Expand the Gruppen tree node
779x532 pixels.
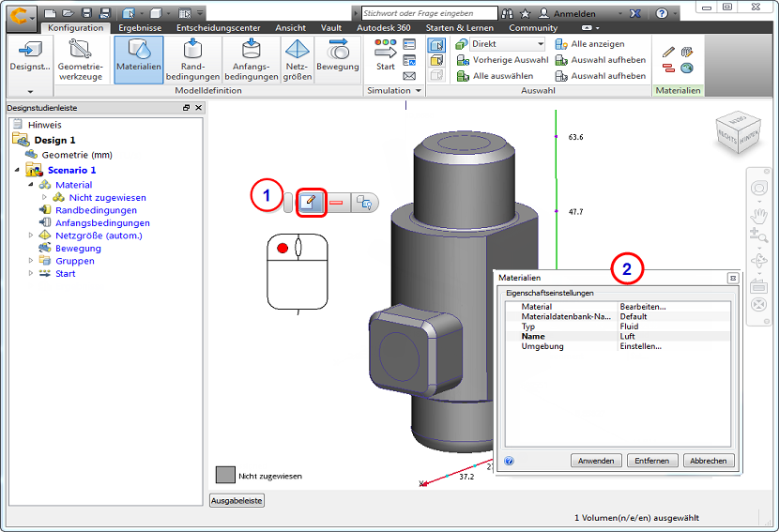click(31, 260)
